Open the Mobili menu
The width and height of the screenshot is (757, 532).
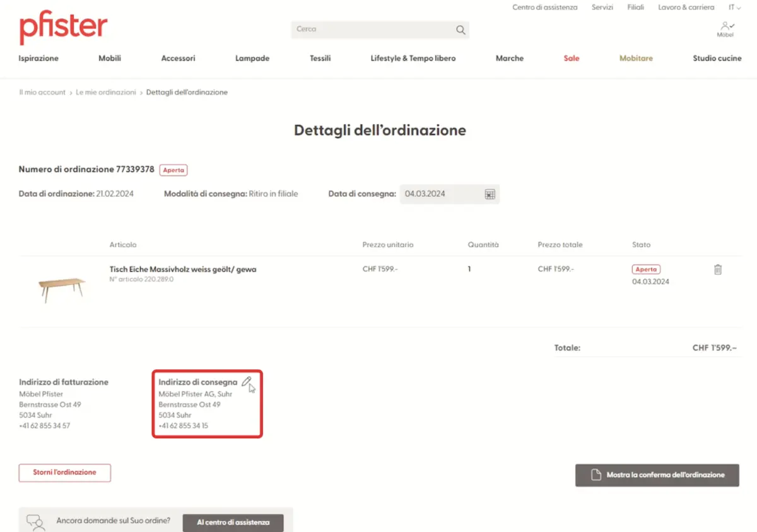click(x=110, y=58)
